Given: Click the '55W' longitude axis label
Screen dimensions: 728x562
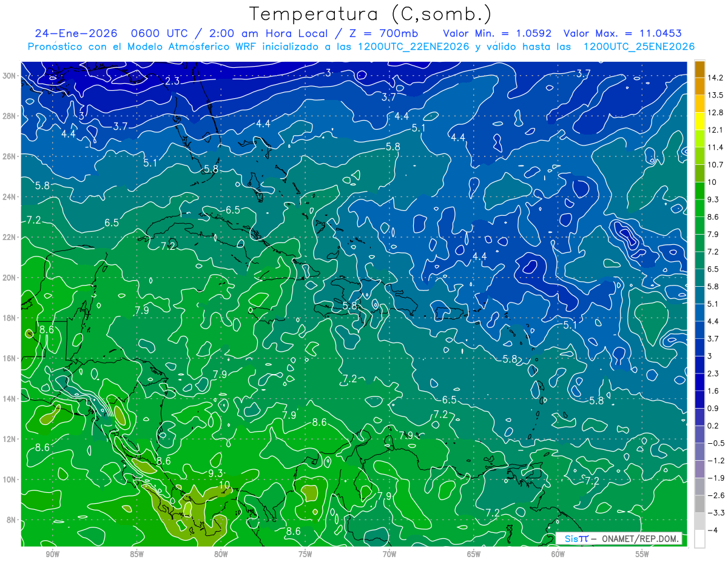Looking at the screenshot, I should [642, 554].
